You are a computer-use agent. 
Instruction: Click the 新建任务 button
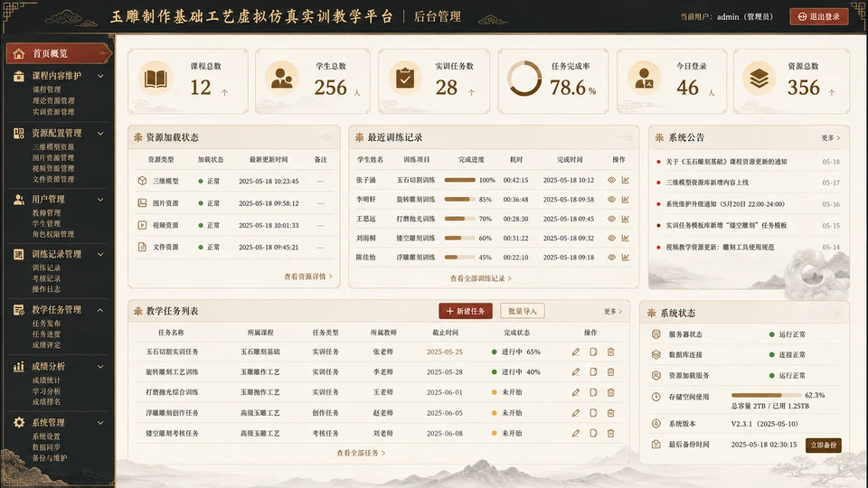point(466,311)
